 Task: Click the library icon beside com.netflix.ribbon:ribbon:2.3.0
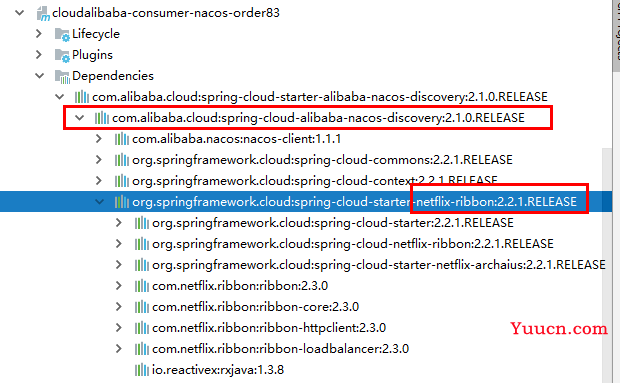(142, 286)
